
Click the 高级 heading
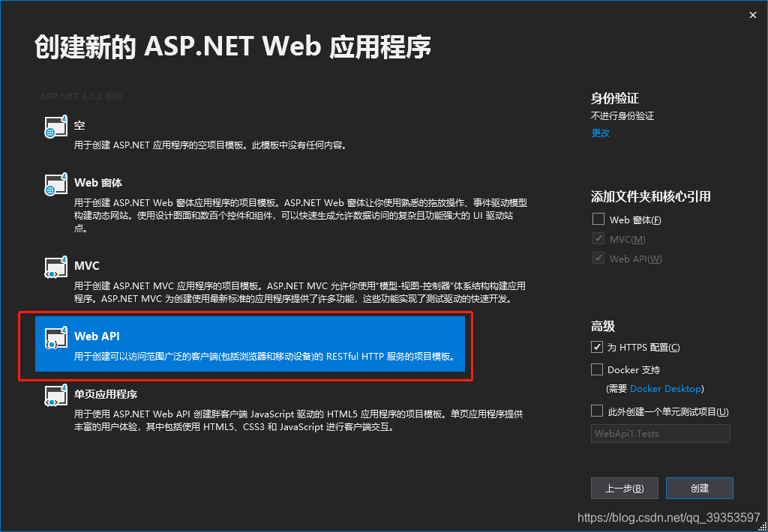(x=603, y=326)
